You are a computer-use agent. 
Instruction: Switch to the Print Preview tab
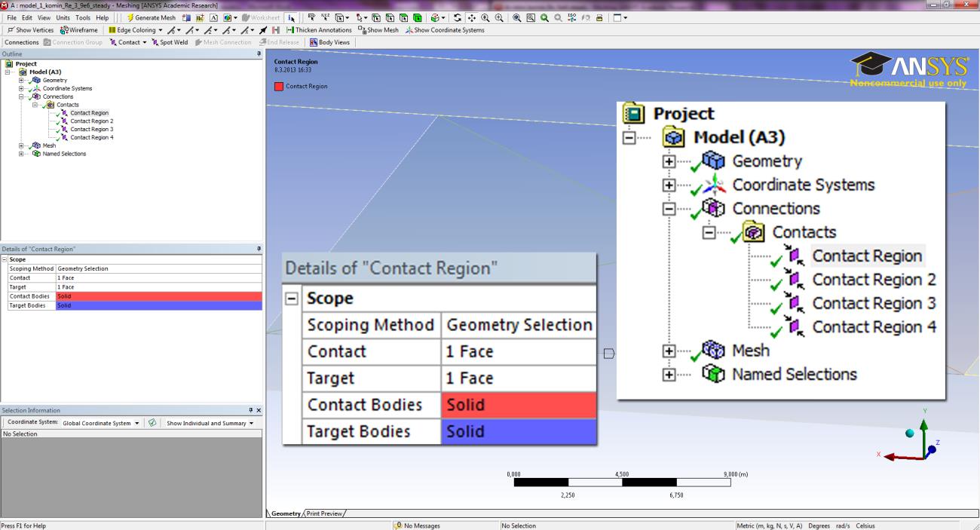(324, 514)
